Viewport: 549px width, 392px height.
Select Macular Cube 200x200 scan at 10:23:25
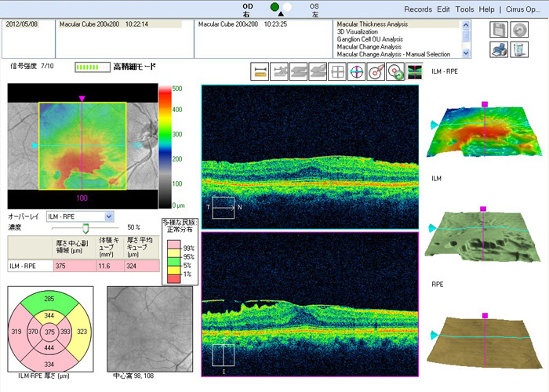pyautogui.click(x=242, y=24)
